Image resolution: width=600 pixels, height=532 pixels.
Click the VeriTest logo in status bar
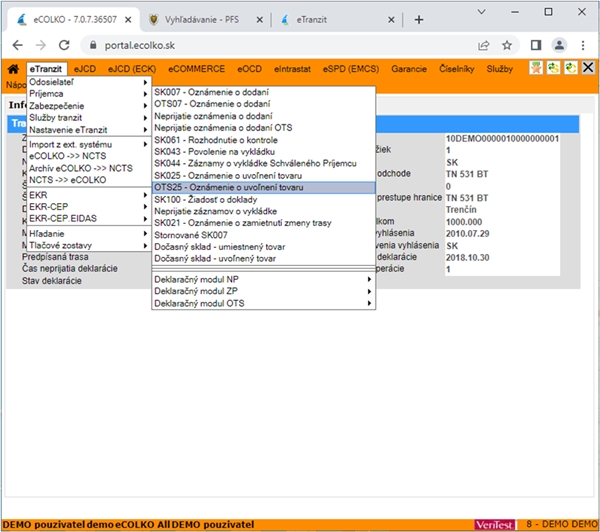(x=495, y=525)
